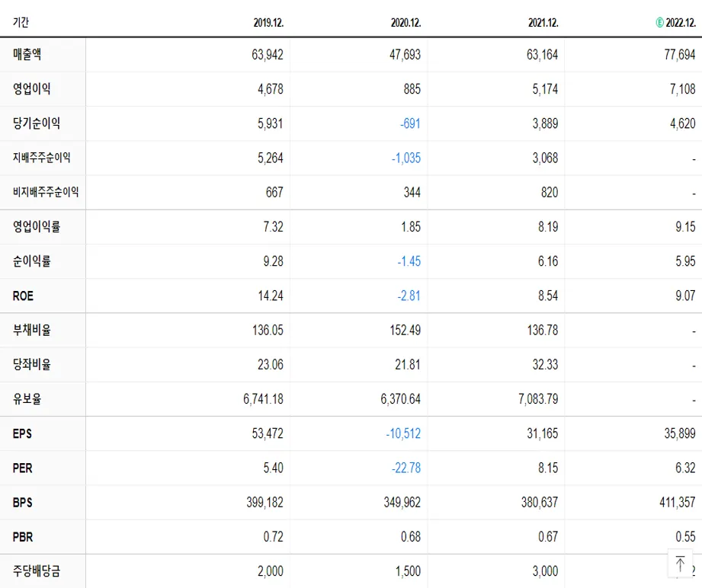Select controlling interest value 5,264
The height and width of the screenshot is (588, 702).
tap(271, 158)
